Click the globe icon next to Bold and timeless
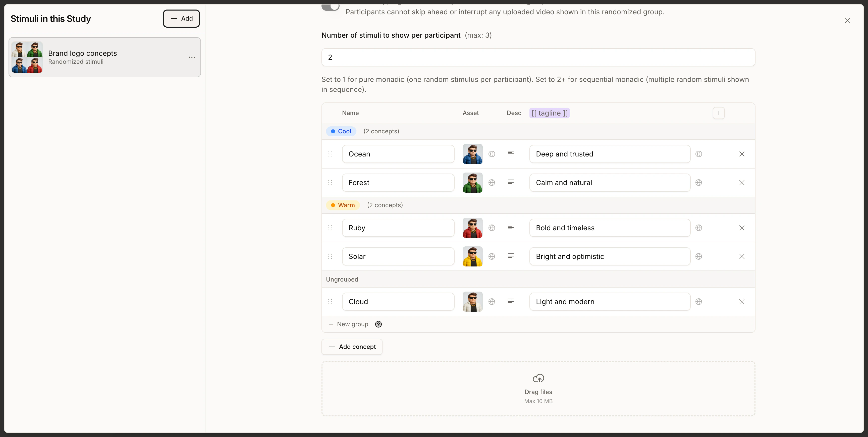 (x=699, y=228)
